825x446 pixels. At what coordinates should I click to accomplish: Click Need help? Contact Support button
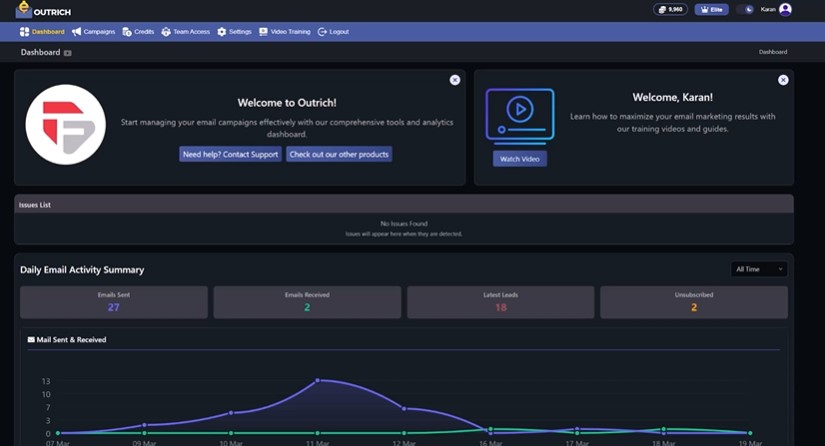click(x=230, y=154)
